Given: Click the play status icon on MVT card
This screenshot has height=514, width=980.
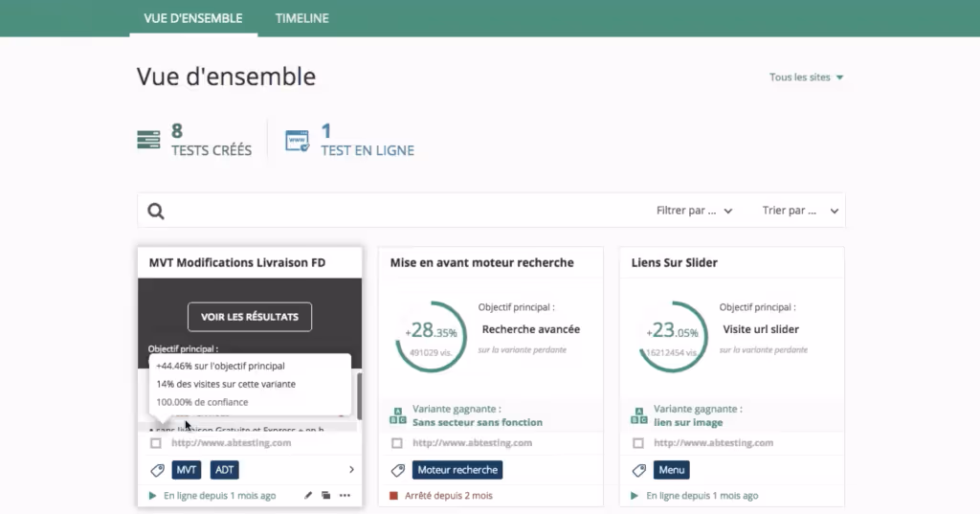Looking at the screenshot, I should pos(152,495).
